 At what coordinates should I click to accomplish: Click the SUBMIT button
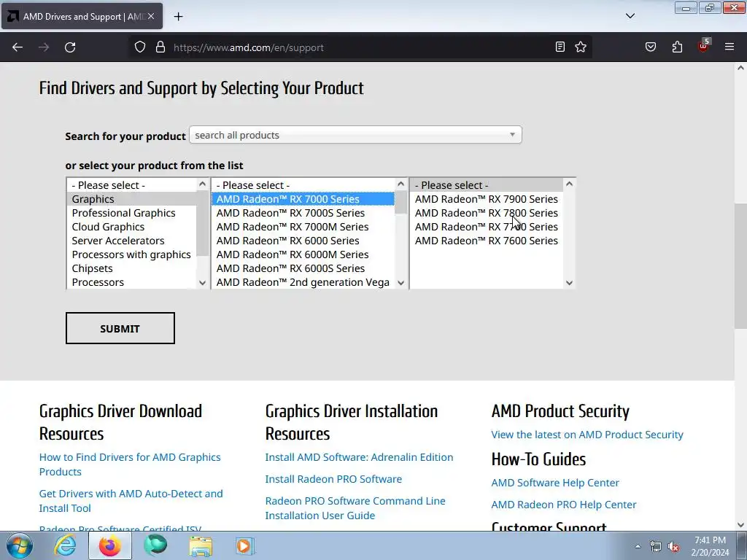click(120, 328)
